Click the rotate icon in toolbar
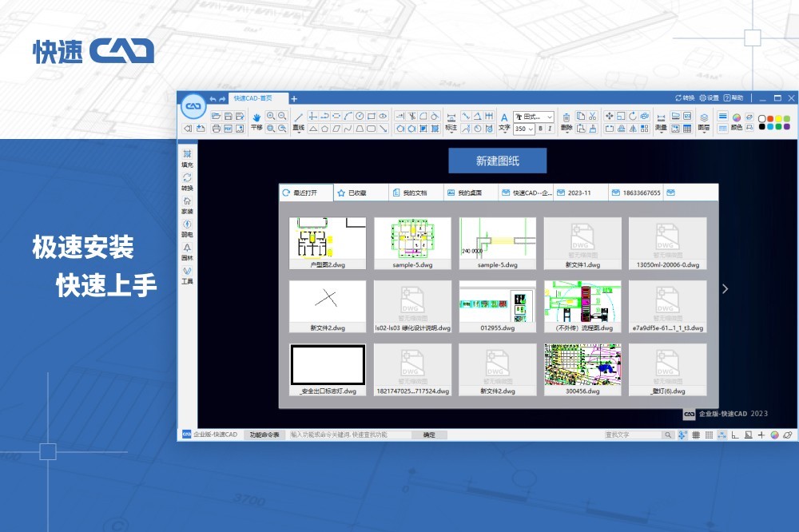 point(632,116)
